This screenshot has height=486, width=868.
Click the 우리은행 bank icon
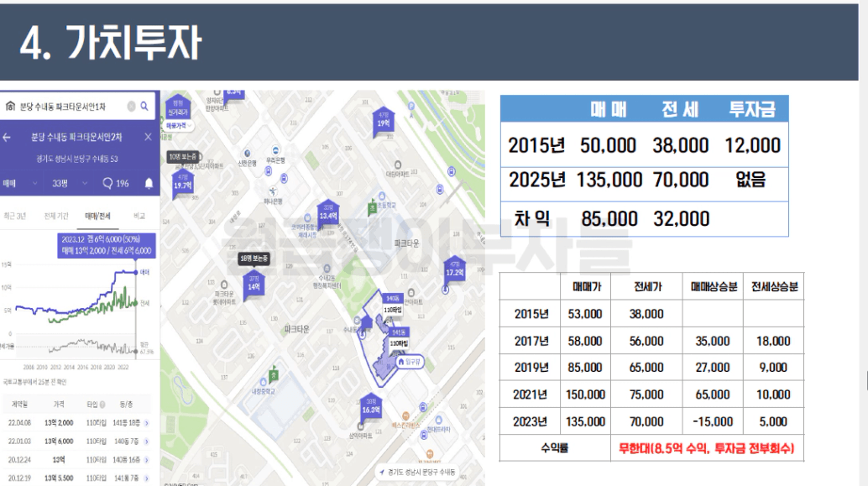click(x=275, y=150)
